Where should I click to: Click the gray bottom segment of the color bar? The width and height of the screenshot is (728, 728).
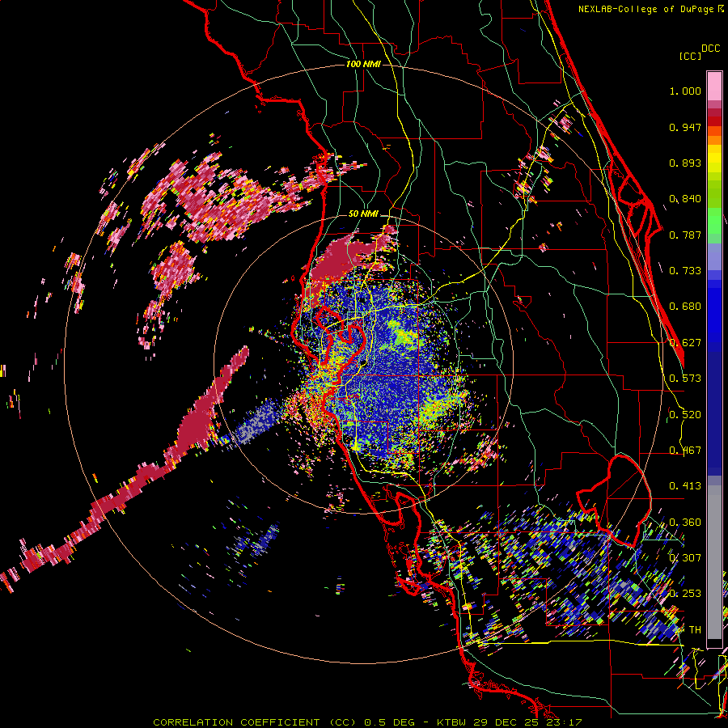714,562
